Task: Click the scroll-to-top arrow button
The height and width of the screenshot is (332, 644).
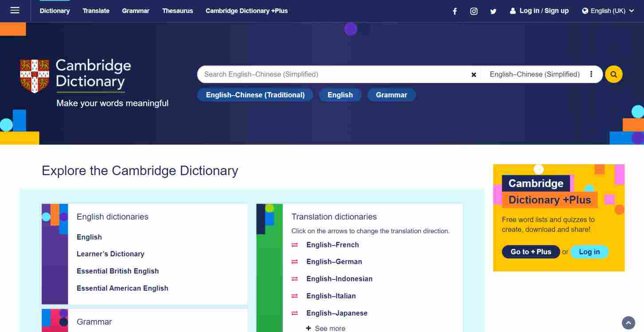Action: (x=628, y=323)
